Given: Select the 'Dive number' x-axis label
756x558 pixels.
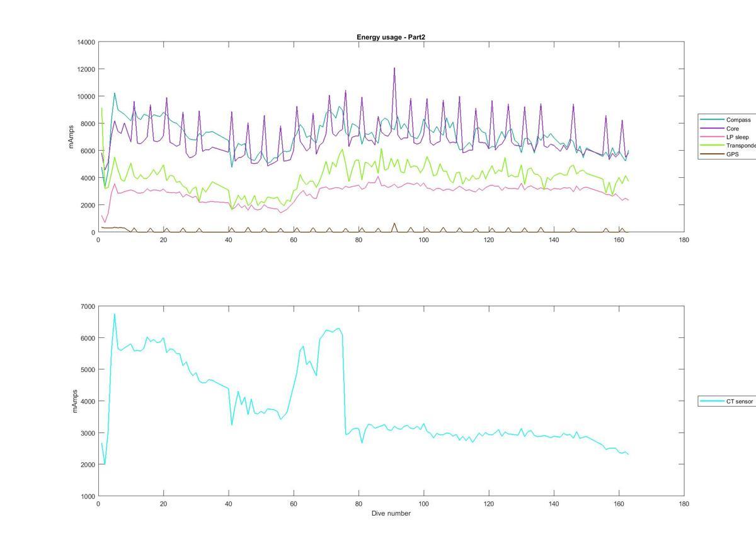Looking at the screenshot, I should (x=391, y=513).
